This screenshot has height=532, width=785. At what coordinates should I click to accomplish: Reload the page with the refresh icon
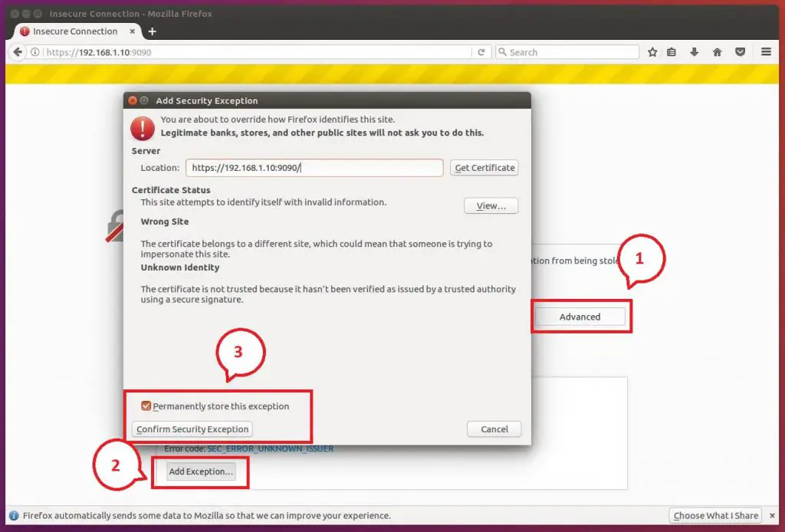481,52
